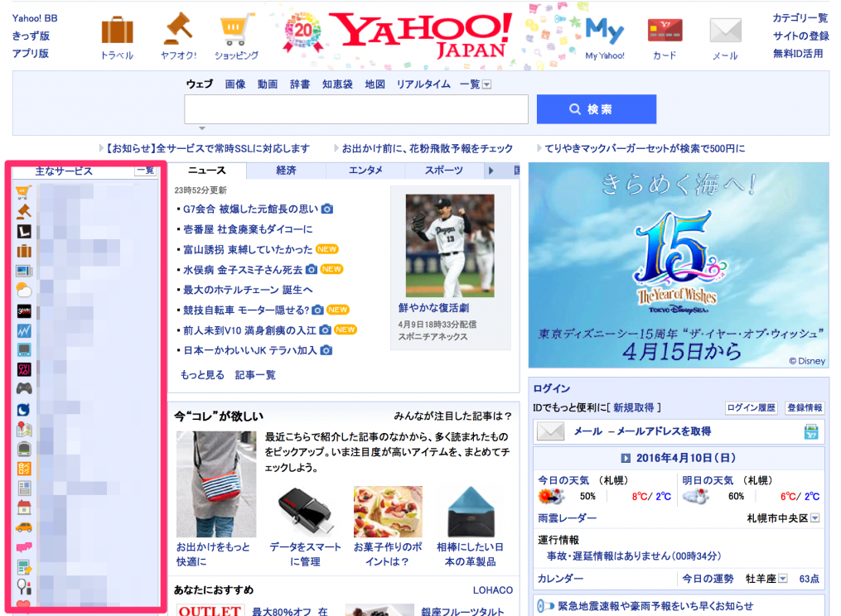The height and width of the screenshot is (616, 841).
Task: Switch to the スポーツ tab
Action: tap(444, 171)
